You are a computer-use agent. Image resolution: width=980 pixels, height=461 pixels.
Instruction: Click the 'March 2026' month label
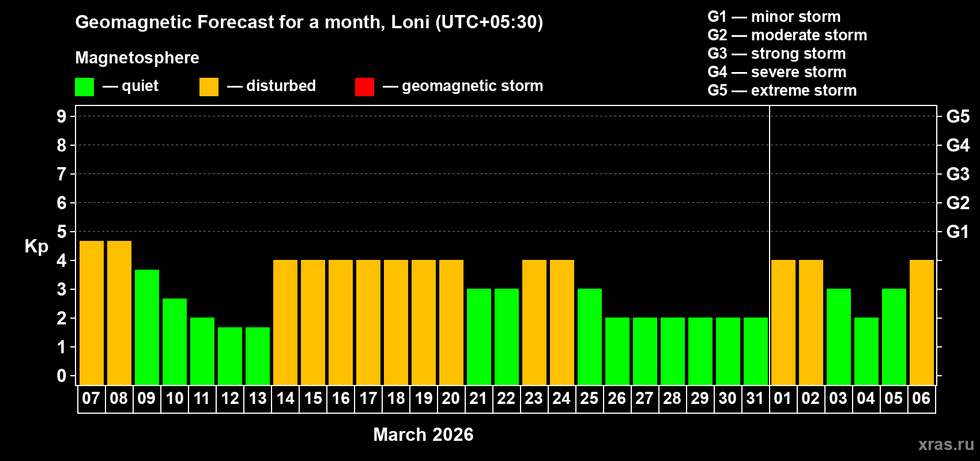[423, 434]
